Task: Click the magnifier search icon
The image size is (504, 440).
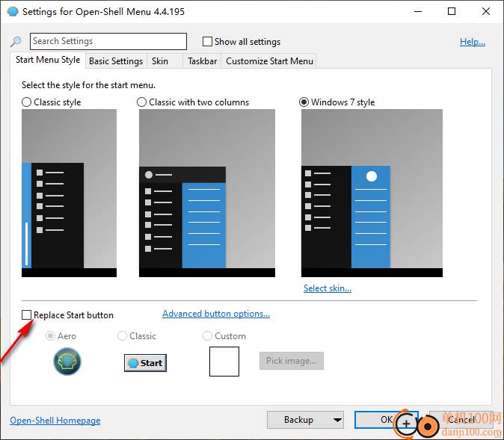Action: [16, 41]
